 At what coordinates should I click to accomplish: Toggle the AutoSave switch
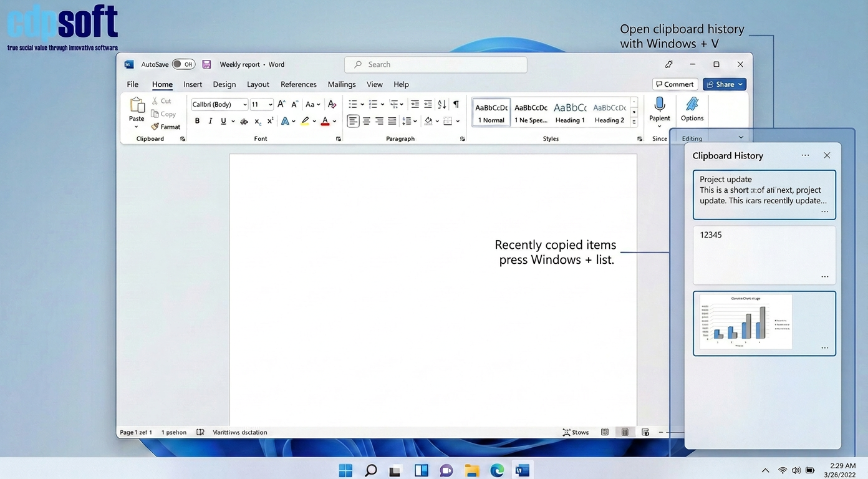tap(183, 64)
